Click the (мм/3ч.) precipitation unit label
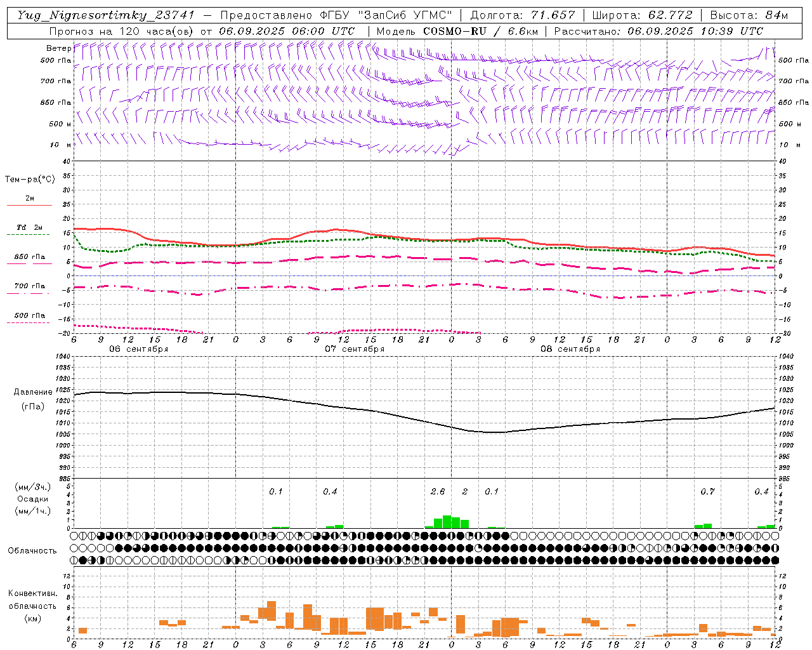The height and width of the screenshot is (650, 812). (33, 487)
